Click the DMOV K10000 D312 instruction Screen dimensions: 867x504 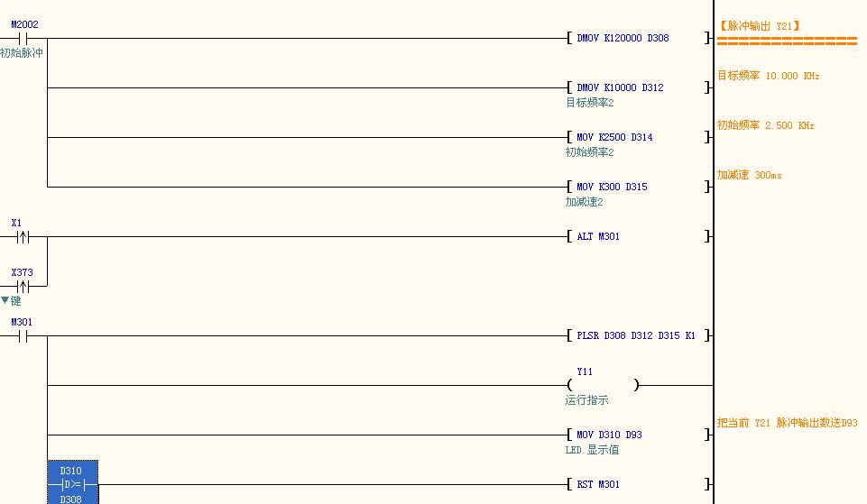(x=620, y=88)
